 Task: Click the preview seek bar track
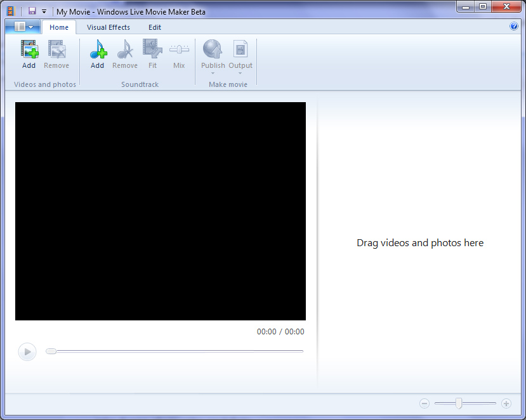[180, 351]
